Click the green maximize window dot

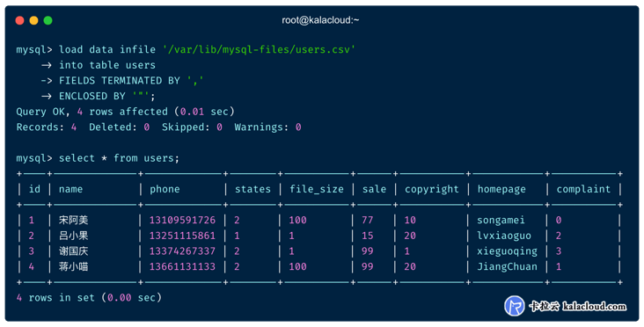click(x=48, y=20)
